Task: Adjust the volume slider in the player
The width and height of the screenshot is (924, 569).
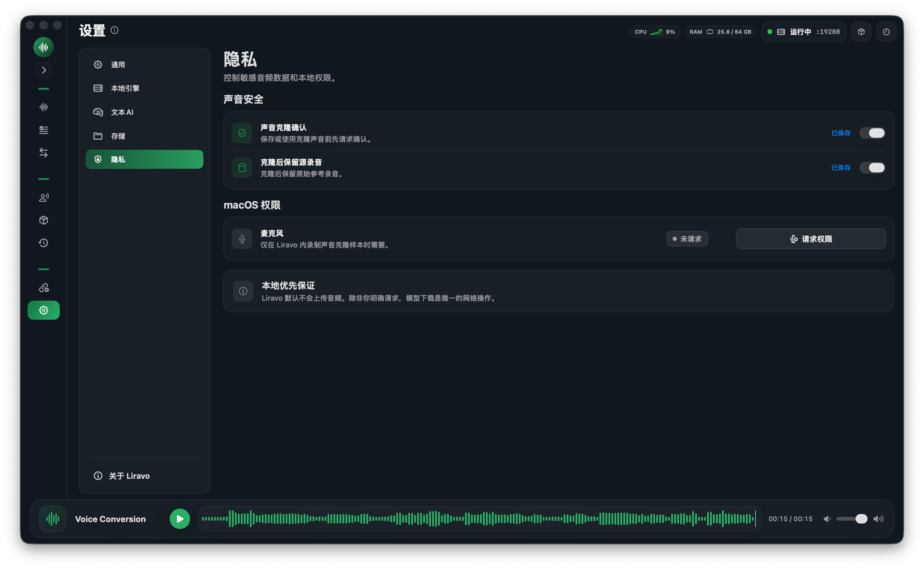Action: [x=852, y=518]
